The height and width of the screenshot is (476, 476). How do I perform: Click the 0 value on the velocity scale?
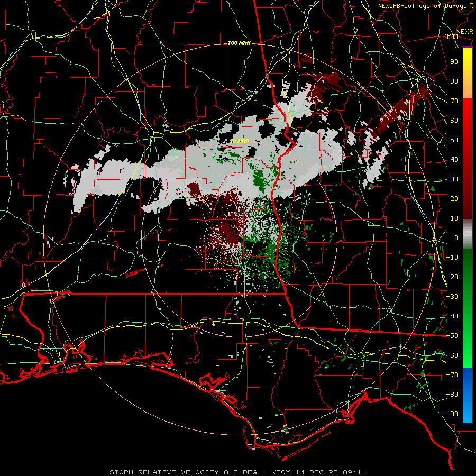point(456,237)
